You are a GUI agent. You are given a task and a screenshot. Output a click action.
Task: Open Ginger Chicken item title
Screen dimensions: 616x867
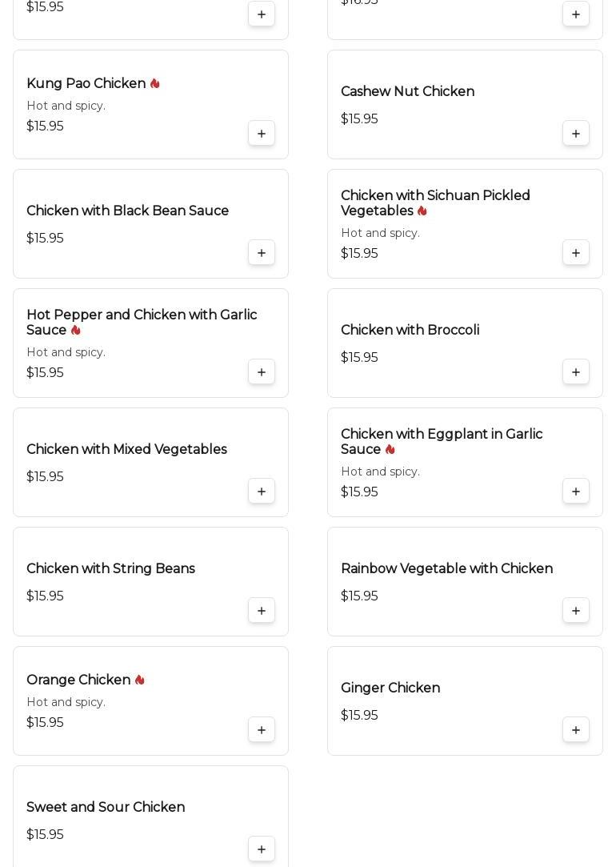click(390, 688)
